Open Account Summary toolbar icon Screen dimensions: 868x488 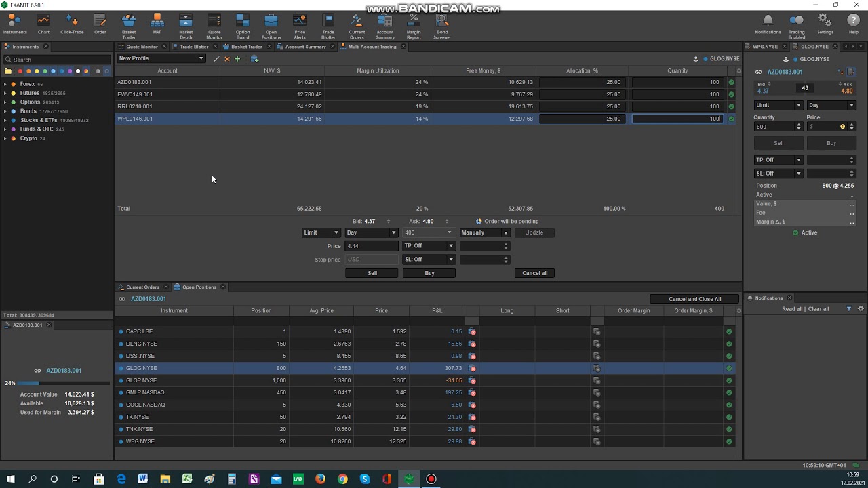pos(385,26)
